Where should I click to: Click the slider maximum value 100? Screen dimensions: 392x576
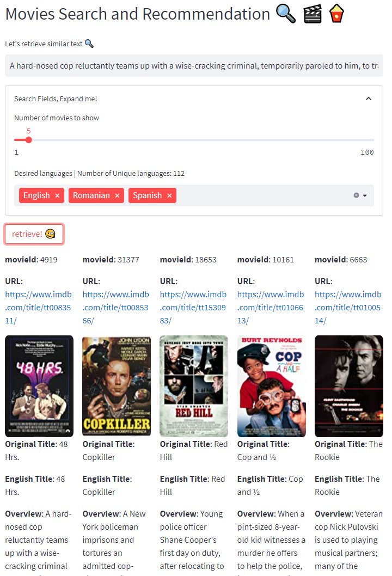[367, 152]
